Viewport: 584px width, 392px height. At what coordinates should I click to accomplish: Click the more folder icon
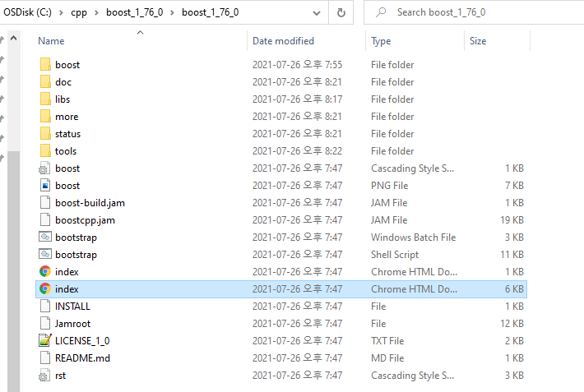tap(45, 116)
